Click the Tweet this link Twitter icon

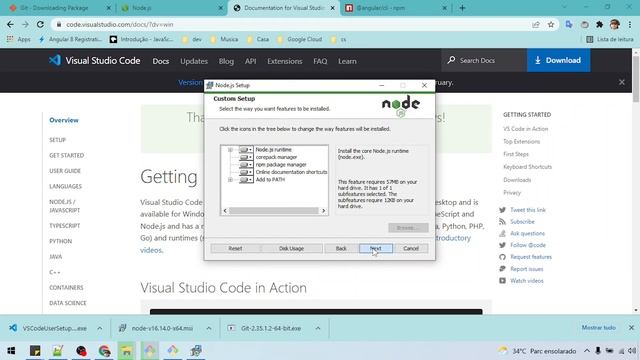tap(502, 210)
